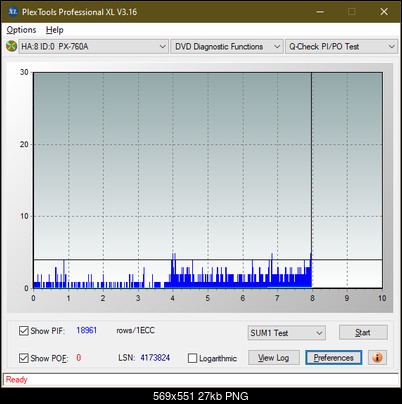This screenshot has width=402, height=404.
Task: Enable the Logarithmic checkbox
Action: tap(192, 358)
